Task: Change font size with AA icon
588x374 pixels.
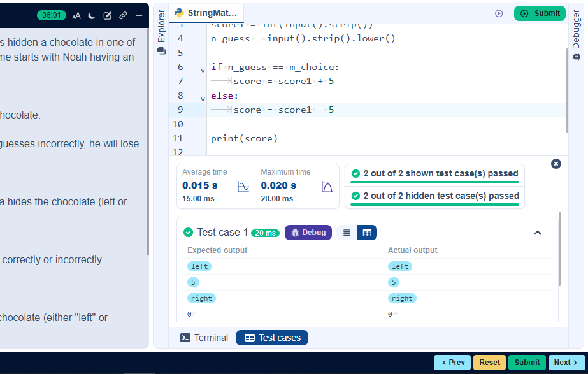Action: [76, 16]
